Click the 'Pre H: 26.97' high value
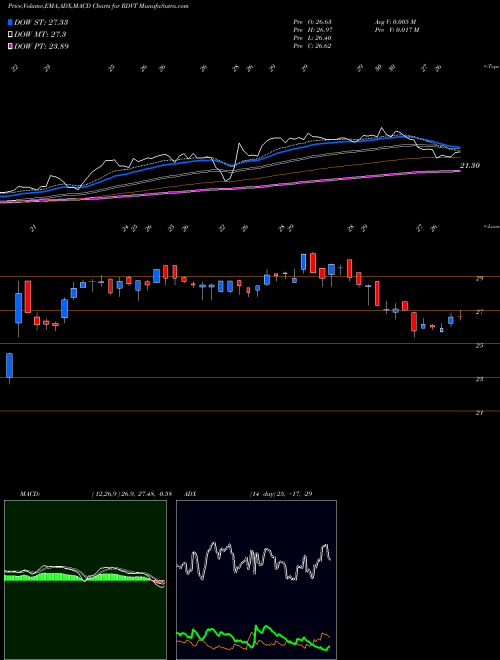The image size is (500, 660). click(312, 30)
